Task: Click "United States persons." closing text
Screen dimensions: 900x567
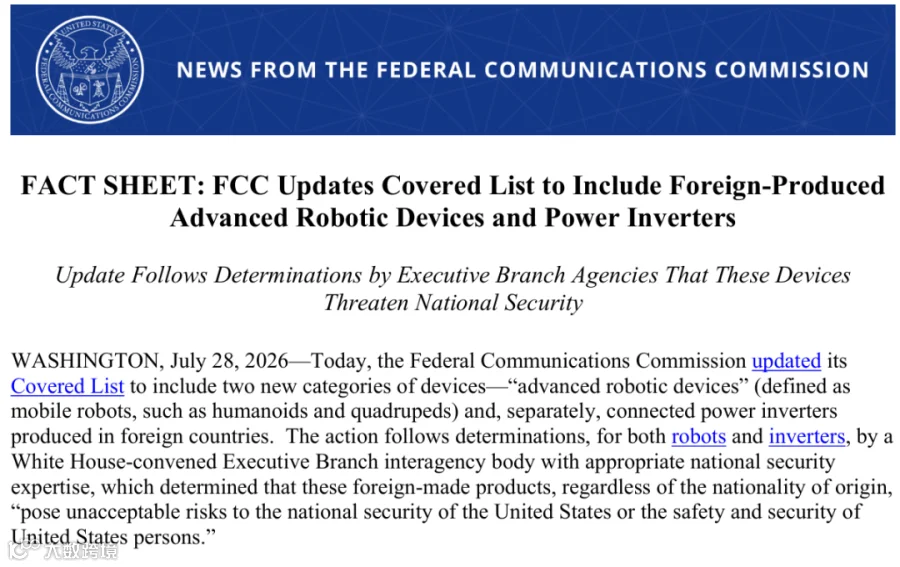Action: (x=113, y=538)
